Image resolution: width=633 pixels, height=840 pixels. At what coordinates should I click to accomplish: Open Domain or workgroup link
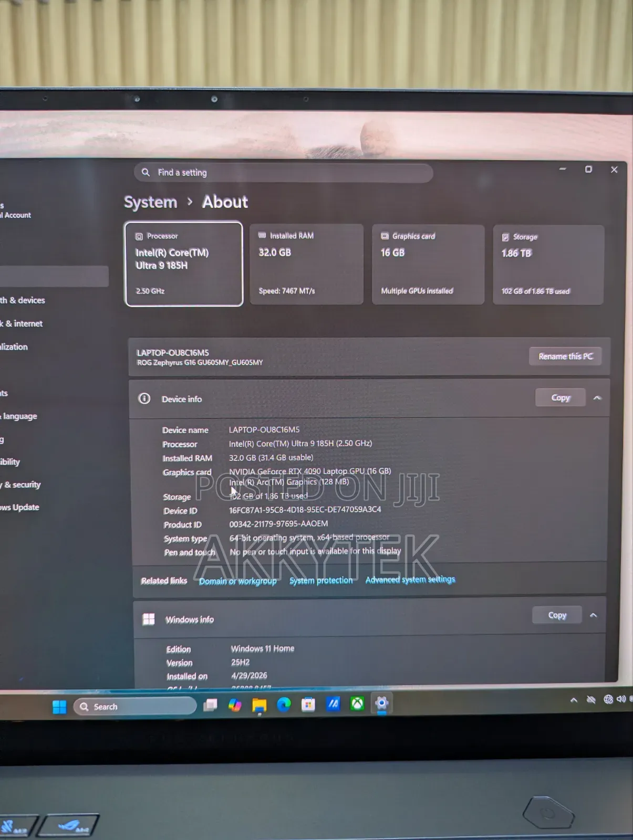237,581
